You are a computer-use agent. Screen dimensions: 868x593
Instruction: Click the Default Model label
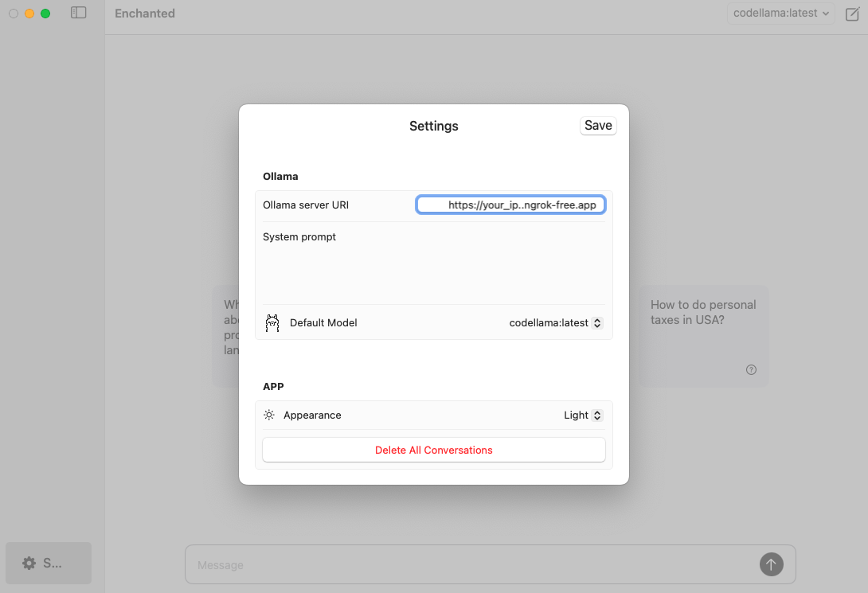click(x=323, y=323)
